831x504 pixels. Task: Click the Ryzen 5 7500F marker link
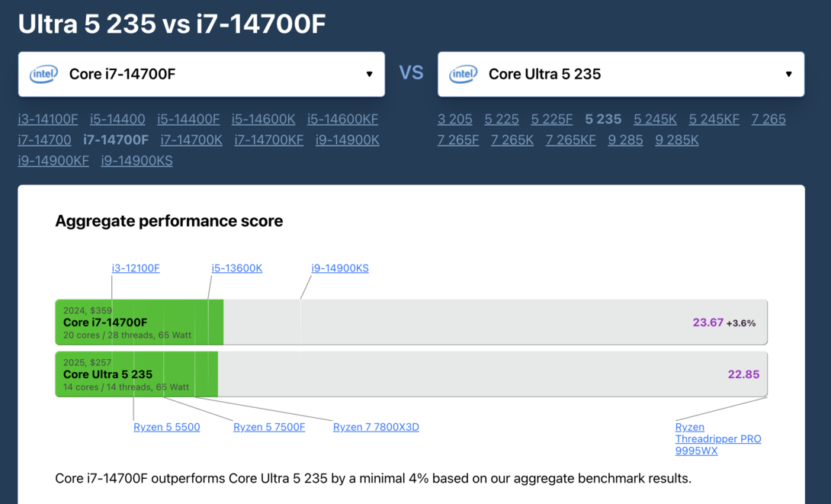[269, 427]
